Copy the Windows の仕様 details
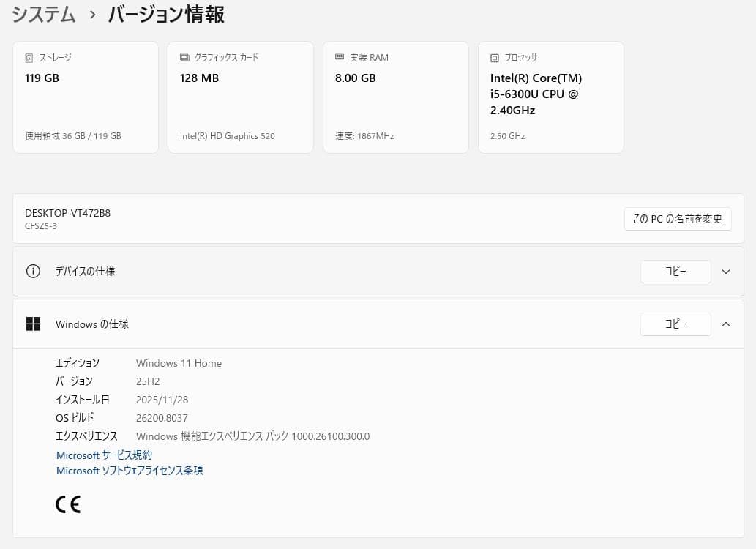This screenshot has height=549, width=756. [x=675, y=324]
